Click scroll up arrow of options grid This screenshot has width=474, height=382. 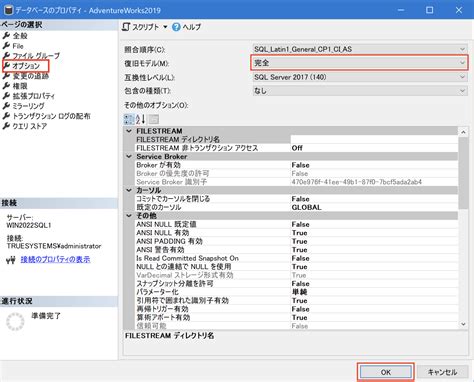(463, 132)
